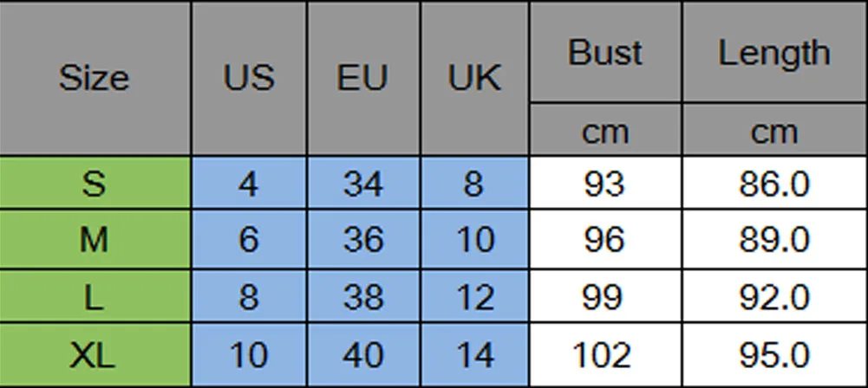Select the length value 92.0

[775, 297]
